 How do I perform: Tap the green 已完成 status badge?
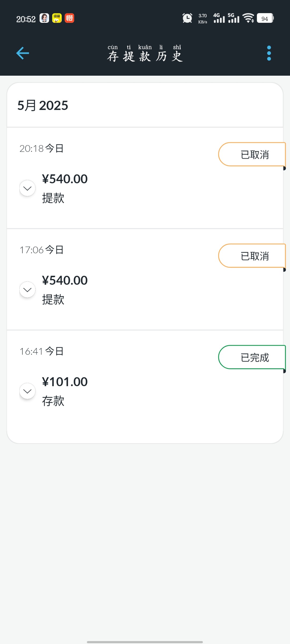click(x=252, y=357)
